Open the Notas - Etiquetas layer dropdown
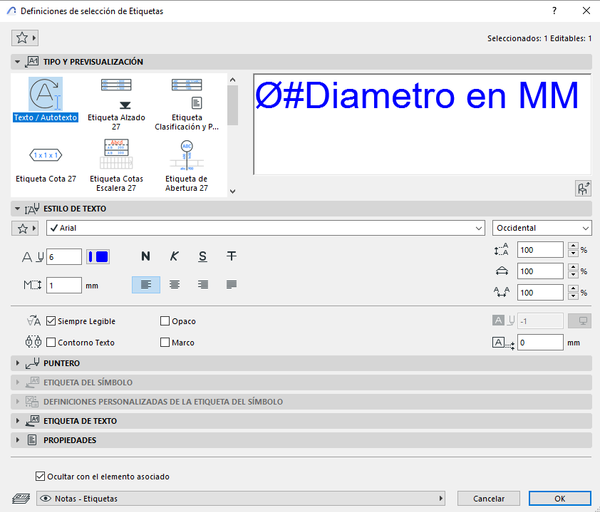This screenshot has height=512, width=600. point(241,499)
